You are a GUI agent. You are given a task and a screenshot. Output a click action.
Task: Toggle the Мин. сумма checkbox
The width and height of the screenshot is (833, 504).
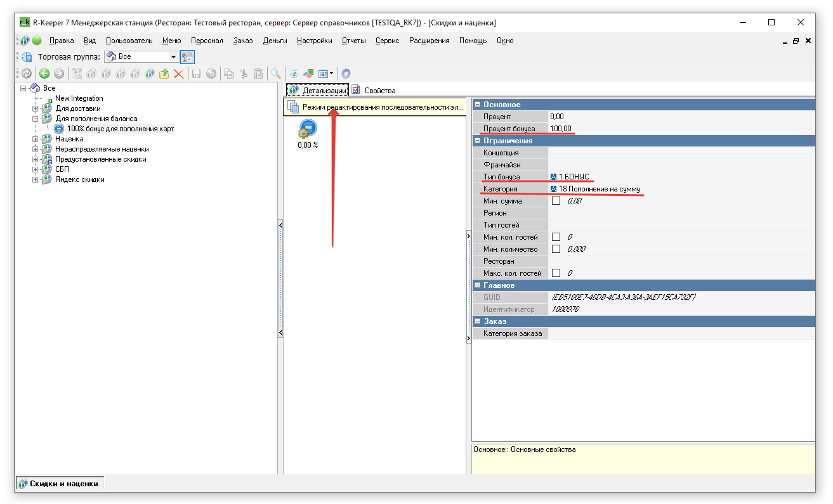coord(556,201)
